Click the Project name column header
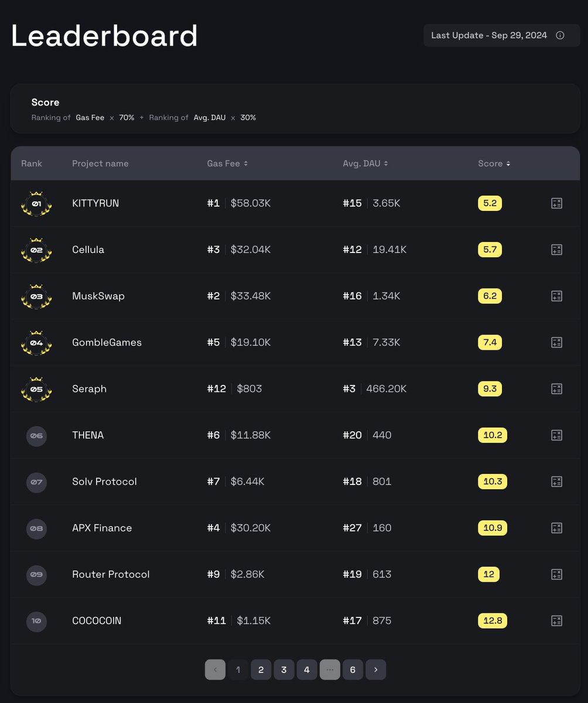The image size is (588, 703). (x=100, y=163)
